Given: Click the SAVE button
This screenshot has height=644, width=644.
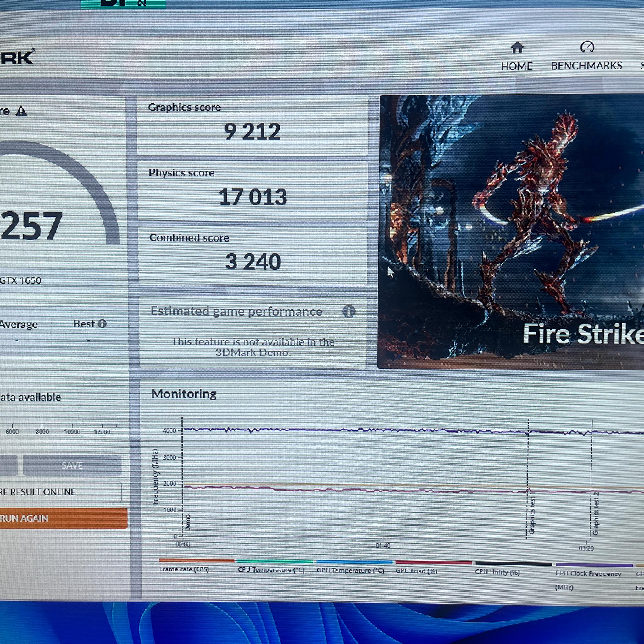Looking at the screenshot, I should pos(72,465).
